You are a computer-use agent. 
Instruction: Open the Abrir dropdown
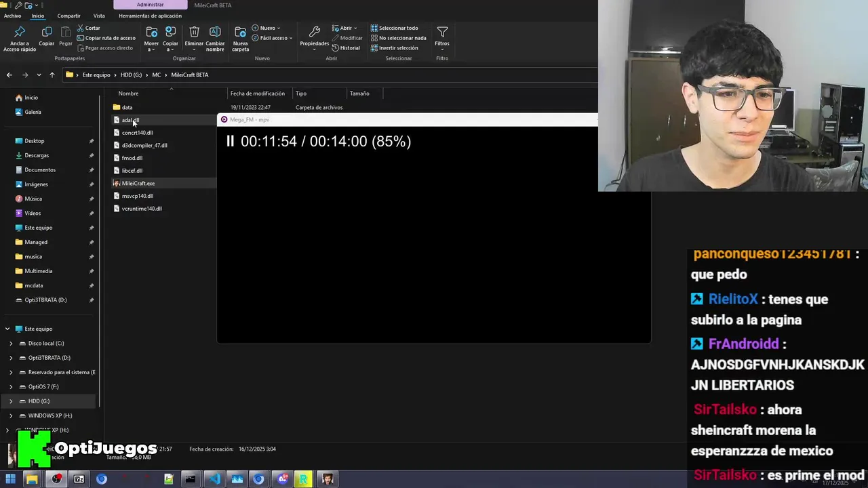[344, 28]
